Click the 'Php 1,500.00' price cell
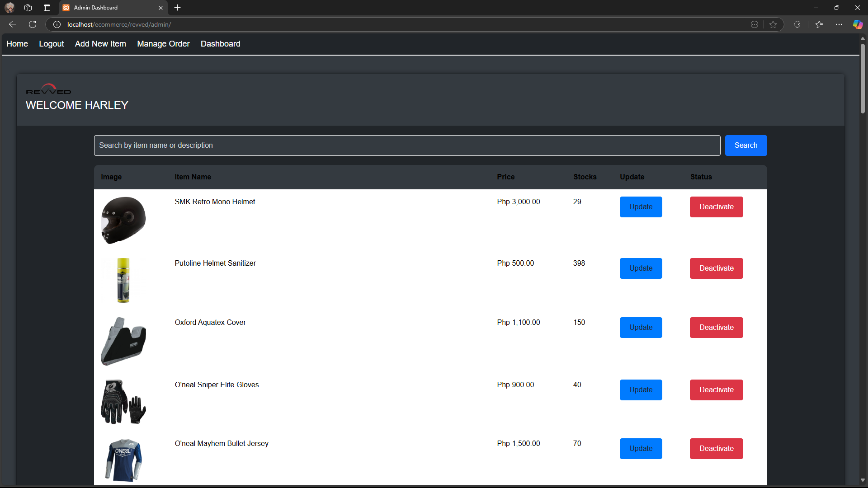This screenshot has height=488, width=868. pos(519,444)
